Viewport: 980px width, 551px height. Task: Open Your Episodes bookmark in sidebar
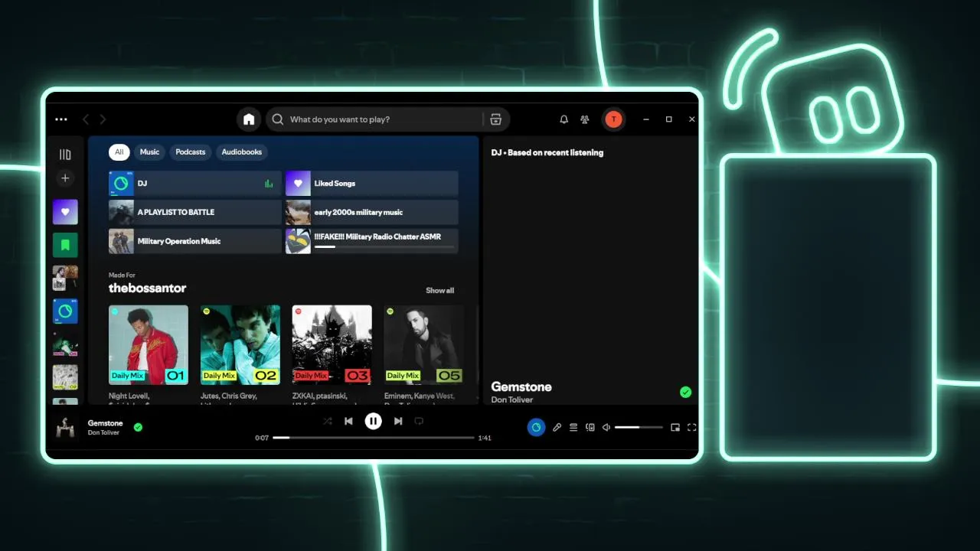65,245
